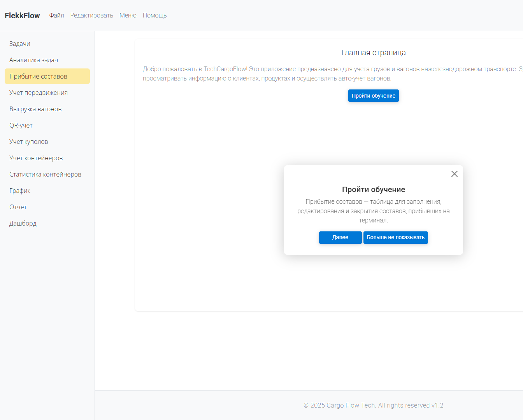Select highlighted Прибытие составов item

[38, 77]
